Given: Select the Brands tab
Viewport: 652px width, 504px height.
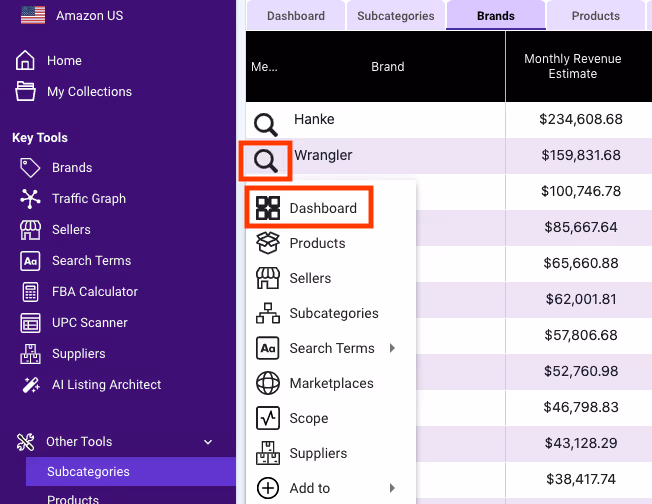Looking at the screenshot, I should click(496, 15).
